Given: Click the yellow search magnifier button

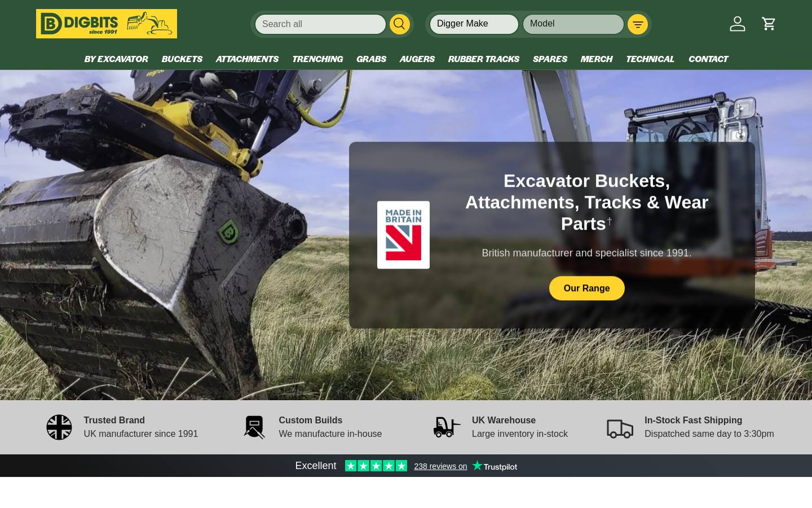Looking at the screenshot, I should 400,24.
